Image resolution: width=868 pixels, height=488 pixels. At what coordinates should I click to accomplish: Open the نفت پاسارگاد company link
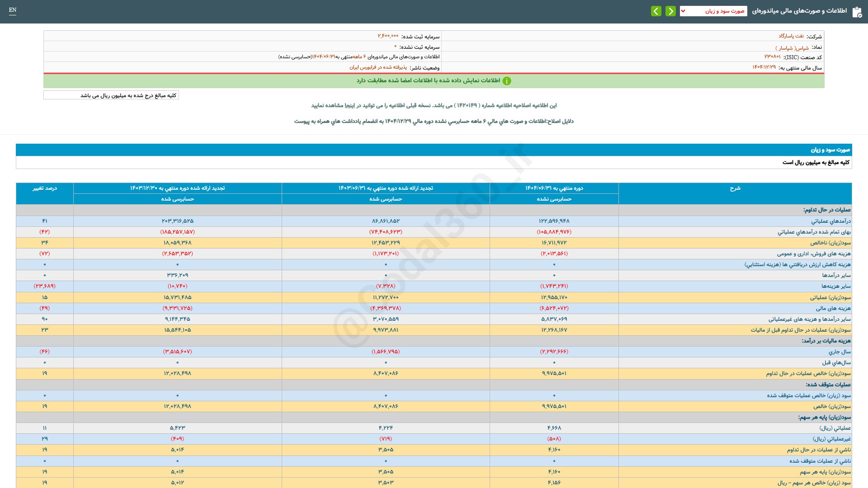click(x=791, y=36)
